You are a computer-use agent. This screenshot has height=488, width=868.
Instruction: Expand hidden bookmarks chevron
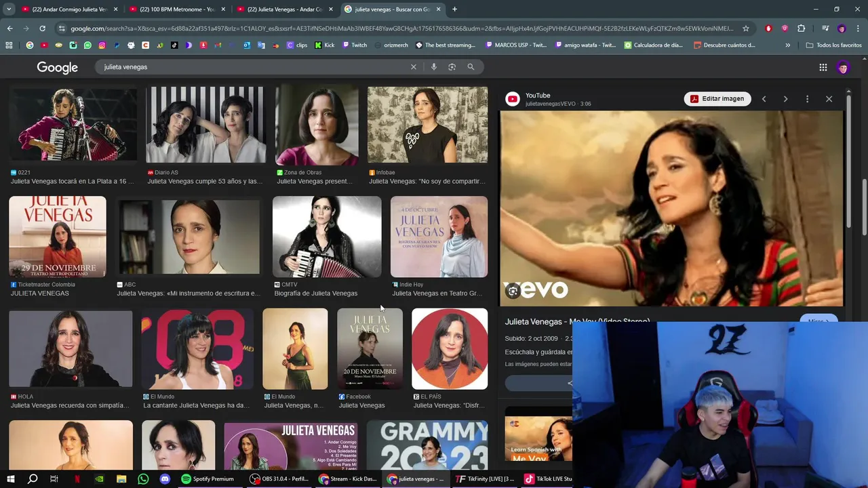(x=787, y=45)
